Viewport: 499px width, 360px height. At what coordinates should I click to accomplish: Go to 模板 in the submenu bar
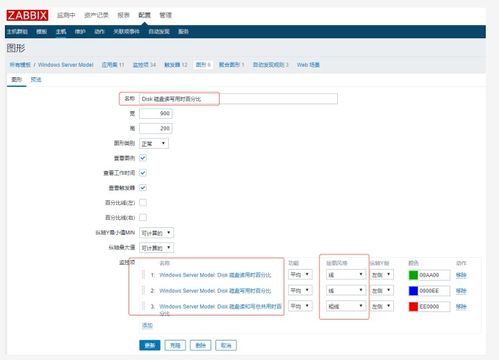(x=42, y=32)
